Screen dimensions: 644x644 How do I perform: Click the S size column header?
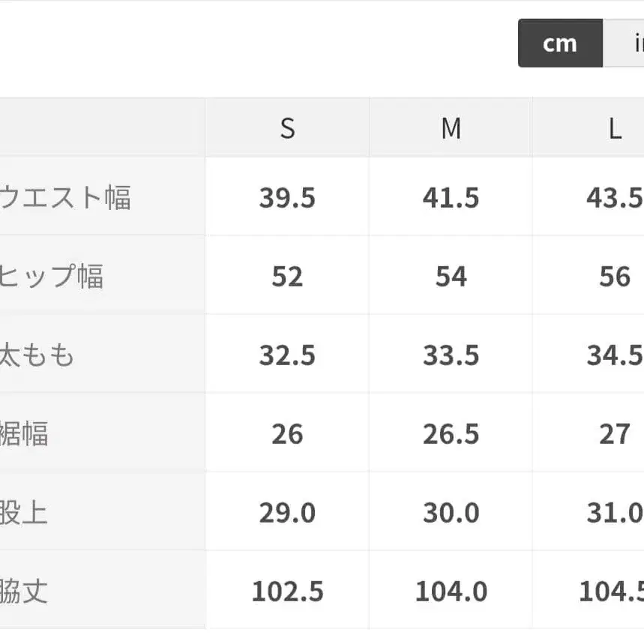(287, 127)
